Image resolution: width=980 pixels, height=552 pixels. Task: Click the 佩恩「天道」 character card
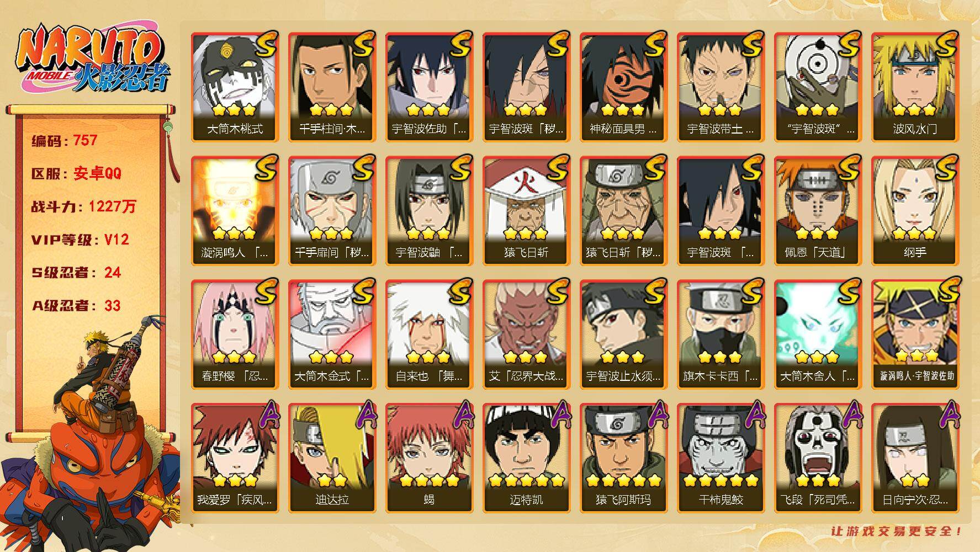[818, 210]
